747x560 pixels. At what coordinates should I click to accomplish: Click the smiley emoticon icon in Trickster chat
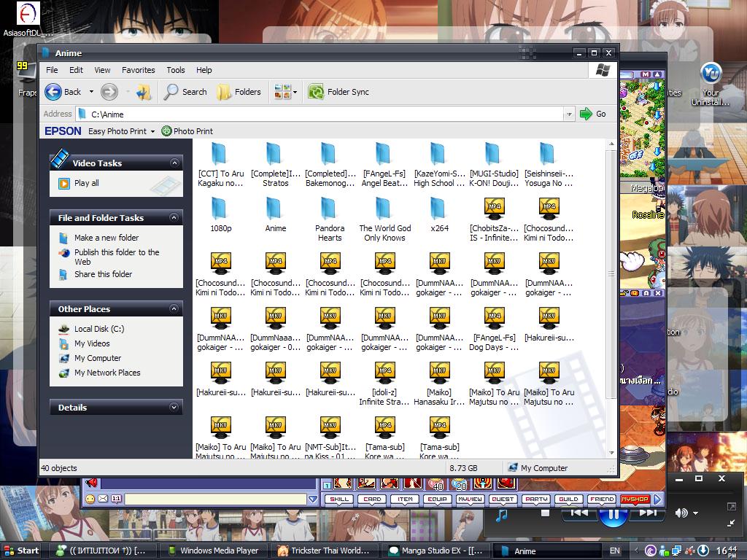pos(90,499)
